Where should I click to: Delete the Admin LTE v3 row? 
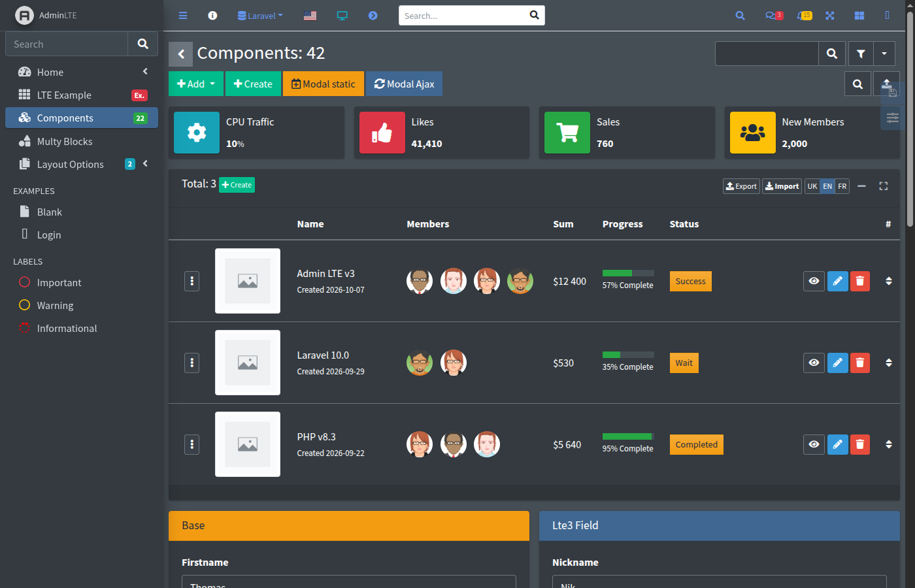pyautogui.click(x=860, y=281)
